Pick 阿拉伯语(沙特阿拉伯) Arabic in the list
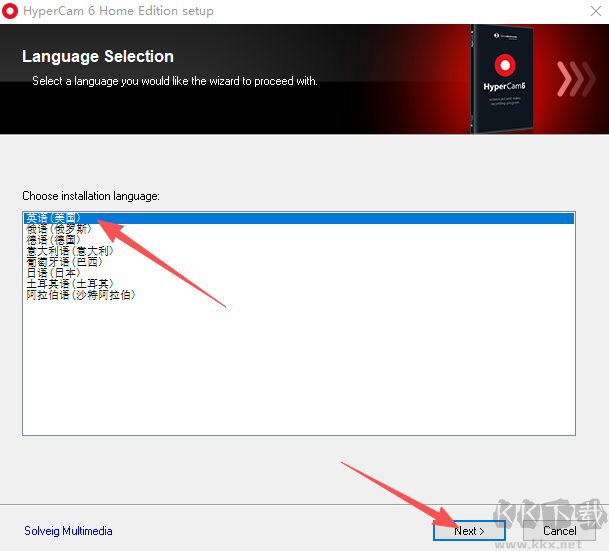 [81, 295]
